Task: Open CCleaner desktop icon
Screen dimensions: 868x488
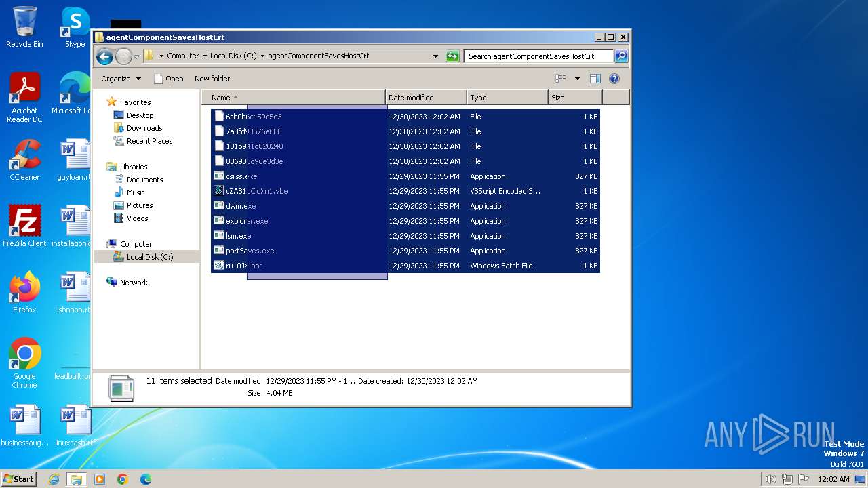Action: (24, 160)
